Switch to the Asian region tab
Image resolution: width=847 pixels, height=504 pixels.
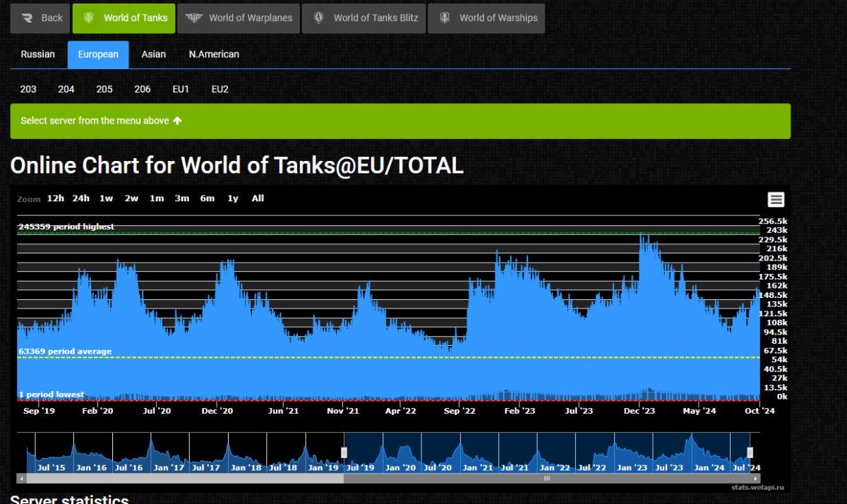(x=153, y=54)
